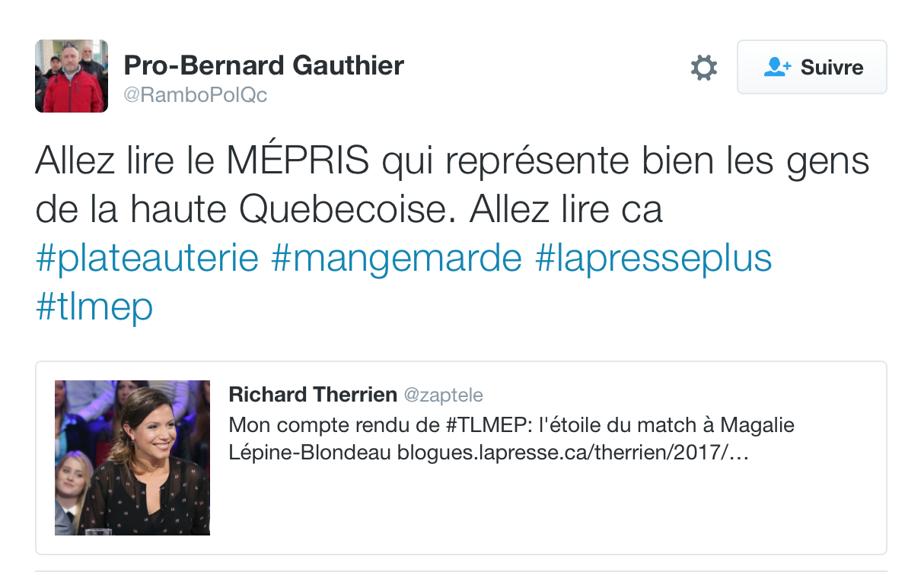Follow the account using the Suivre button

pos(811,67)
